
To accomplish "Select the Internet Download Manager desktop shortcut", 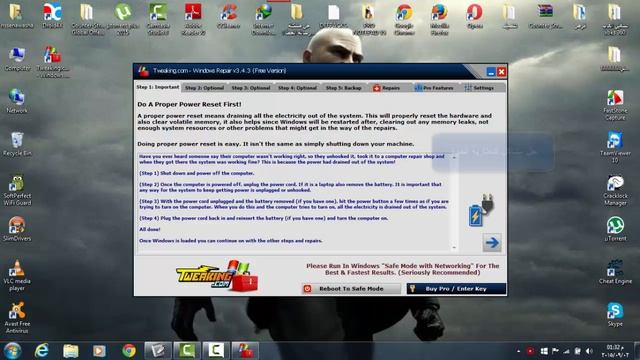I will tap(263, 19).
